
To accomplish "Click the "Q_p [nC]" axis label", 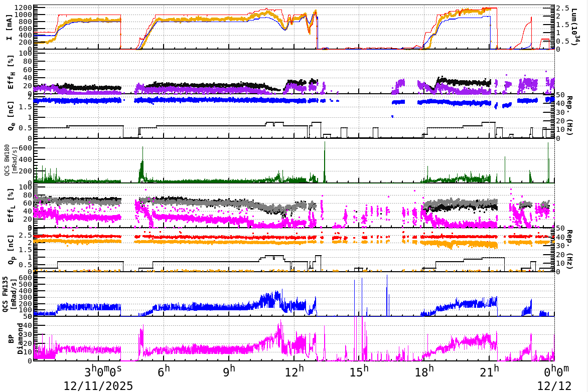I will tap(11, 250).
